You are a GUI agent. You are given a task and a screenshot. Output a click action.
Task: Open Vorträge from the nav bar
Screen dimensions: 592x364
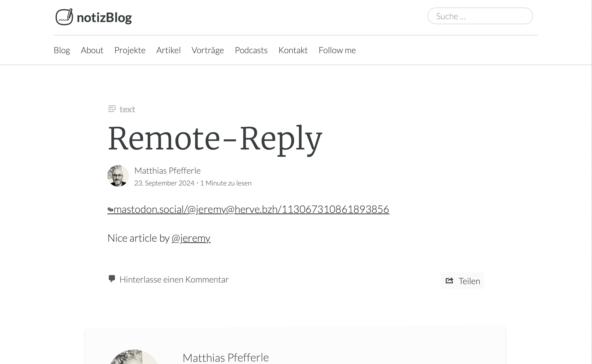tap(208, 50)
